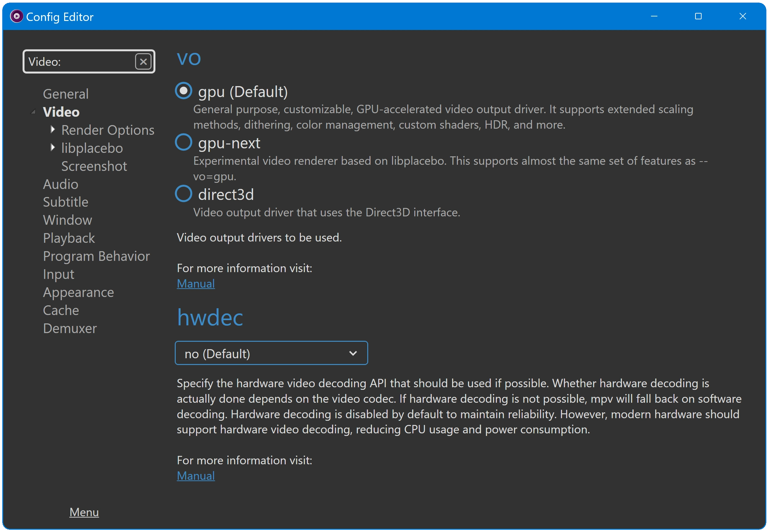Open the hwdec Manual link
Viewport: 768px width, 532px height.
[x=195, y=476]
